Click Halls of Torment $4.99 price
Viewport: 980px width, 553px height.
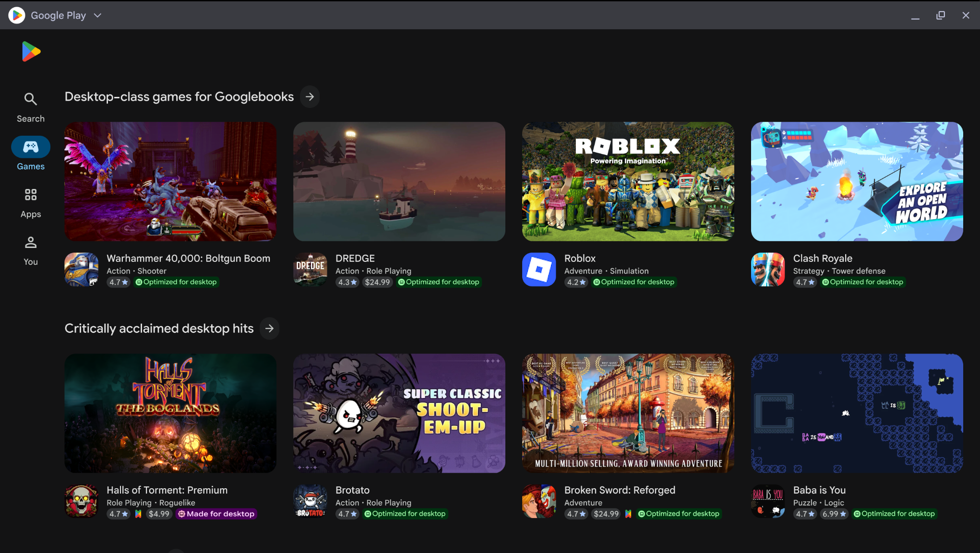[x=159, y=514]
